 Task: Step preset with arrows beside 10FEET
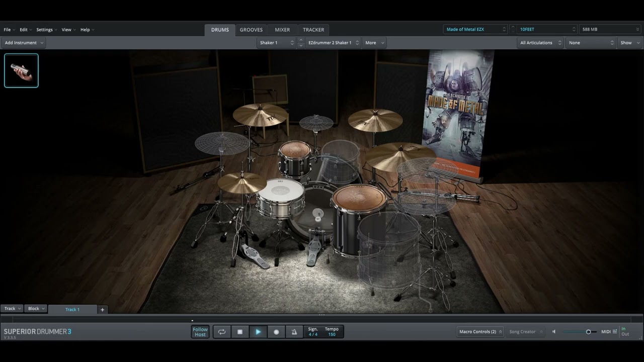click(x=513, y=29)
